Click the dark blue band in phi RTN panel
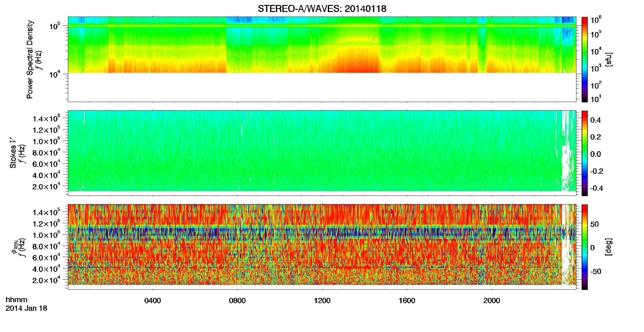644x332 pixels. (322, 235)
